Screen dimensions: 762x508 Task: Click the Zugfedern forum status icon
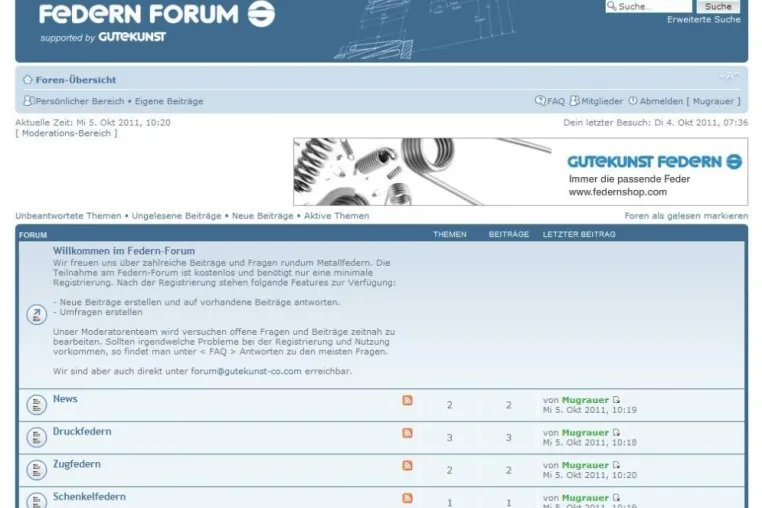click(36, 470)
